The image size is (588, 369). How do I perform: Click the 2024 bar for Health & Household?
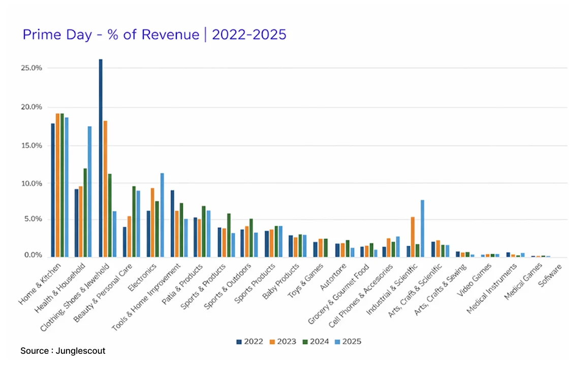point(84,213)
